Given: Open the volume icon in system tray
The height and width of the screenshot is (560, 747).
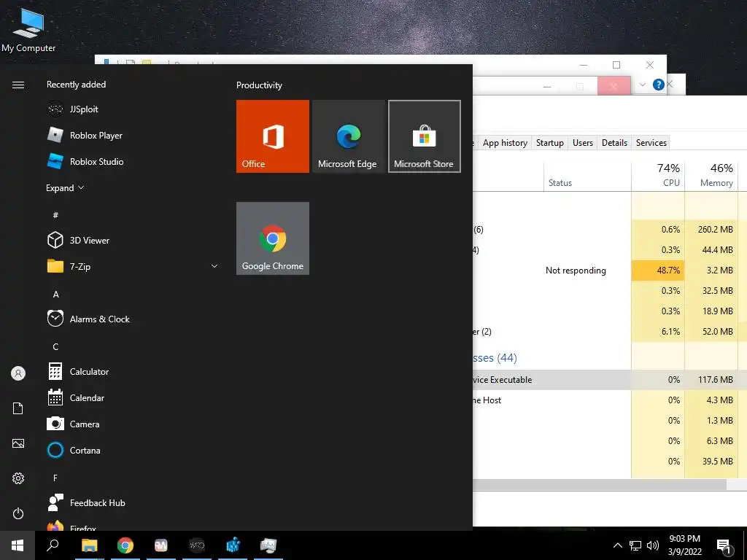Looking at the screenshot, I should pos(653,545).
